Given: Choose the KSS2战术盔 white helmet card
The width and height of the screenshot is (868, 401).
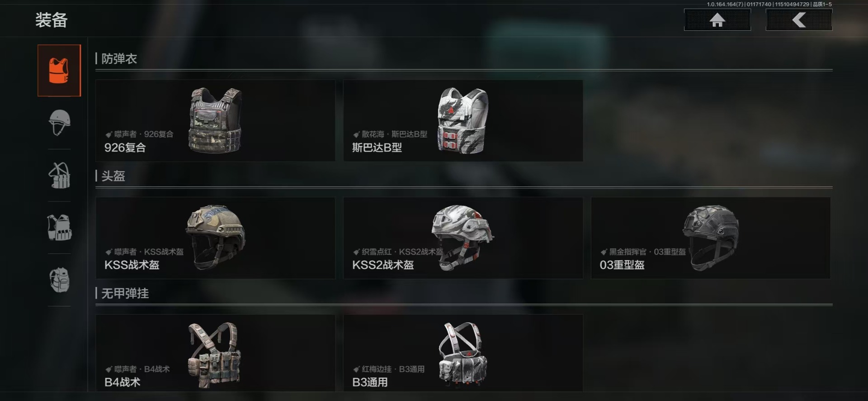Looking at the screenshot, I should (463, 238).
